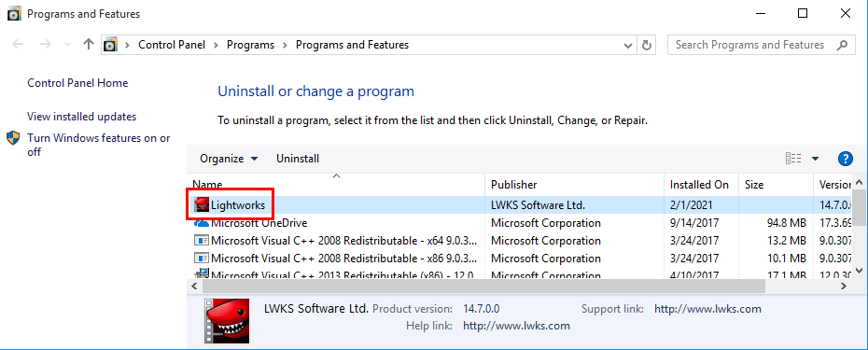
Task: Open View installed updates link
Action: pos(82,117)
